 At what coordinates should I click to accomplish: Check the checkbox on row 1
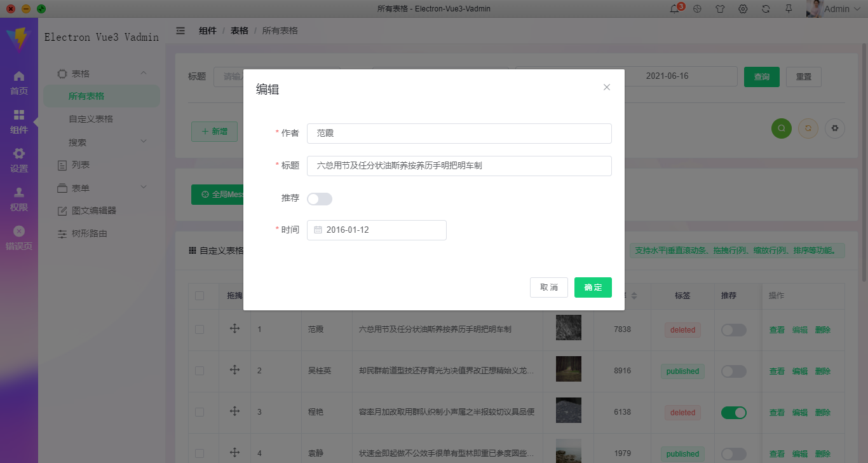[201, 329]
